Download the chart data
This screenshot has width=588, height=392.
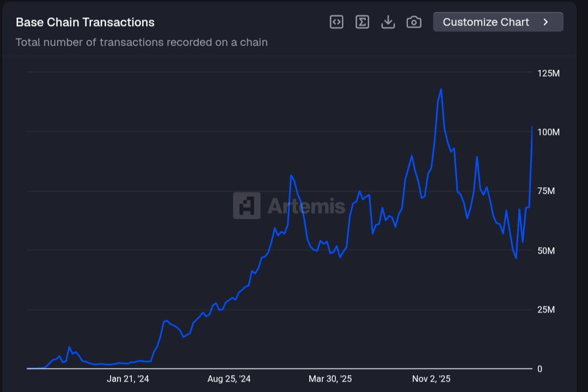click(388, 22)
